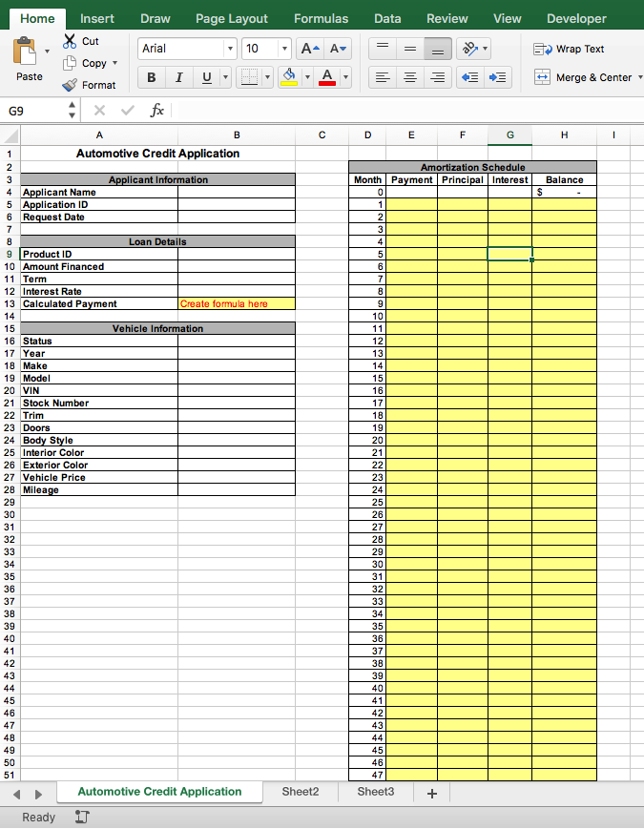Image resolution: width=644 pixels, height=829 pixels.
Task: Toggle Italic formatting
Action: (178, 77)
